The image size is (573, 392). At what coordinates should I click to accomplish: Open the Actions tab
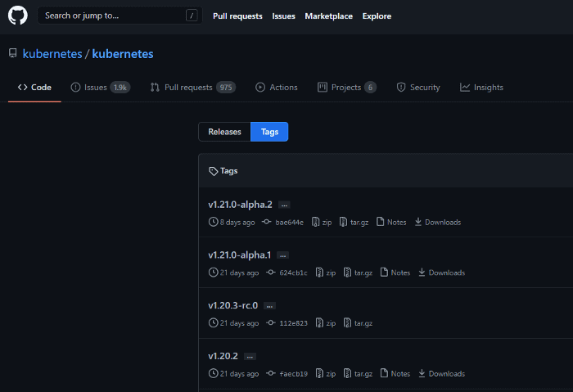277,88
